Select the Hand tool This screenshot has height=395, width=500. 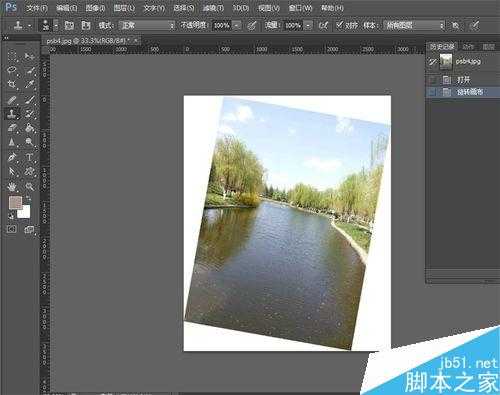click(12, 187)
